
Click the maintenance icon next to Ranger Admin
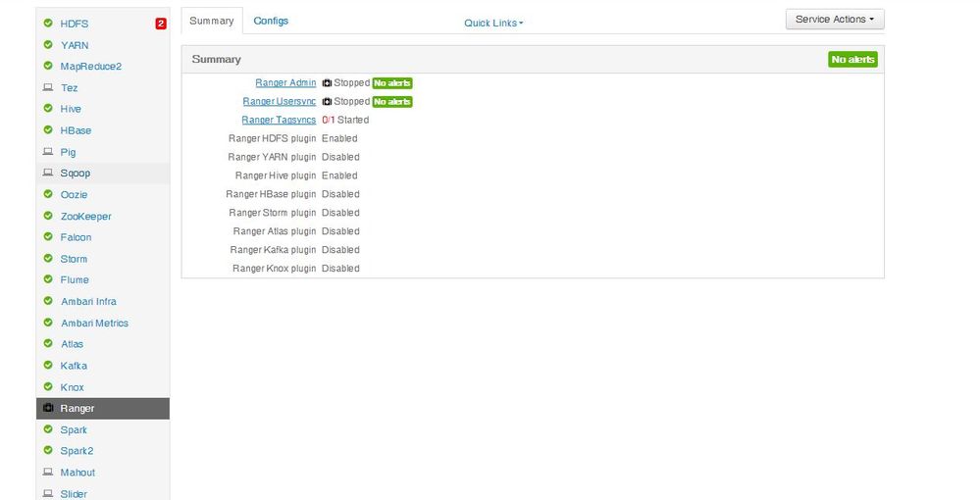327,83
